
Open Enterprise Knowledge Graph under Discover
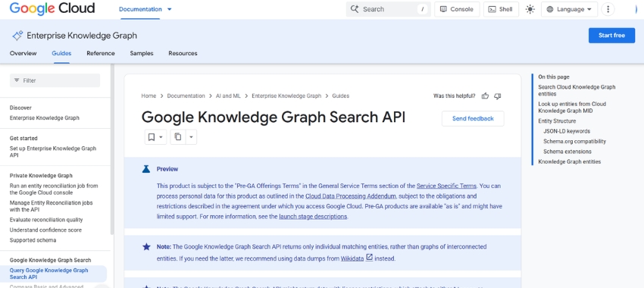point(45,118)
